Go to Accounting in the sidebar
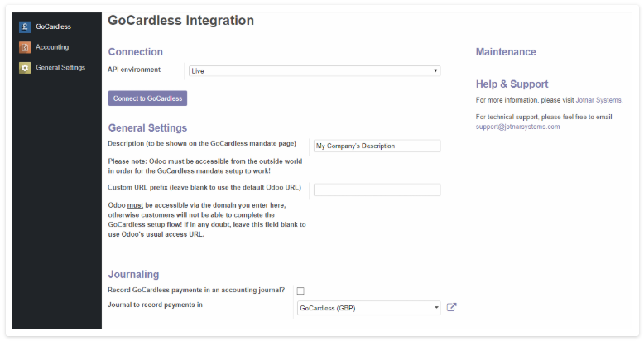 point(52,47)
